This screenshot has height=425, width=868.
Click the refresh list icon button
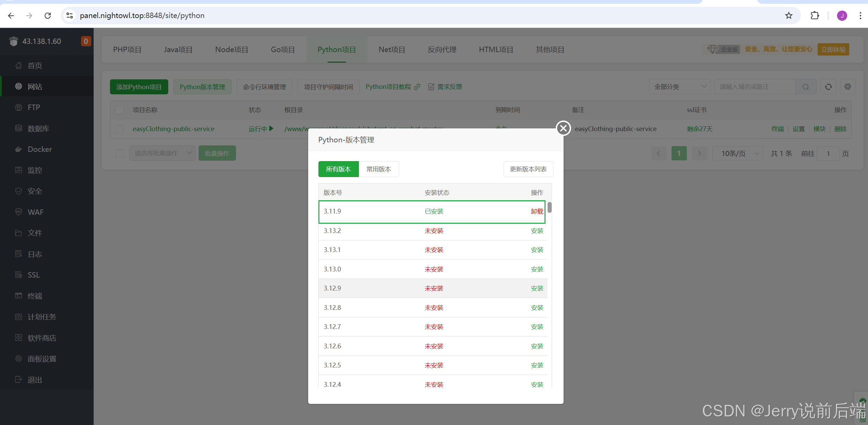tap(828, 87)
